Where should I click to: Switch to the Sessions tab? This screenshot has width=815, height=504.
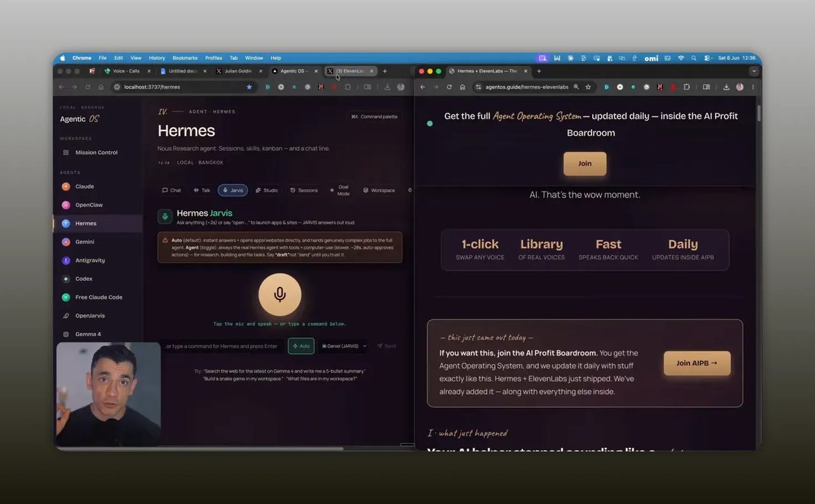click(304, 190)
